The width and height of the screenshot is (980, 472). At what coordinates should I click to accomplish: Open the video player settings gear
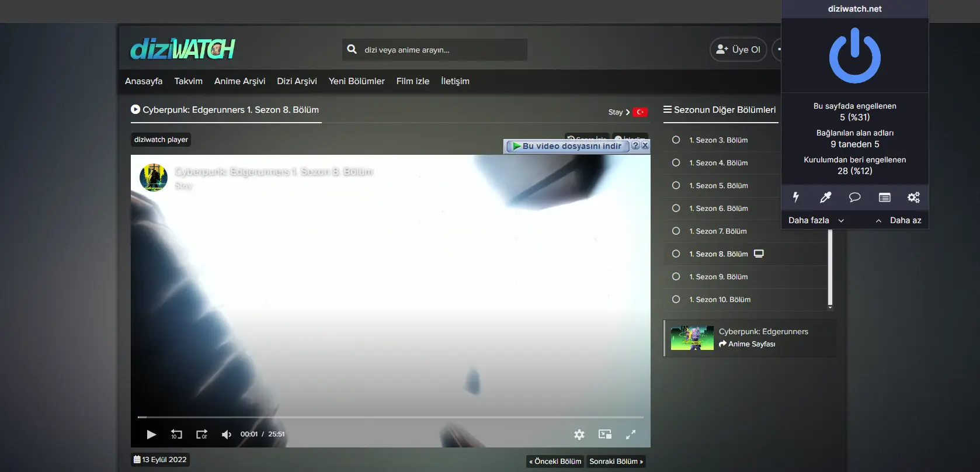[x=579, y=434]
